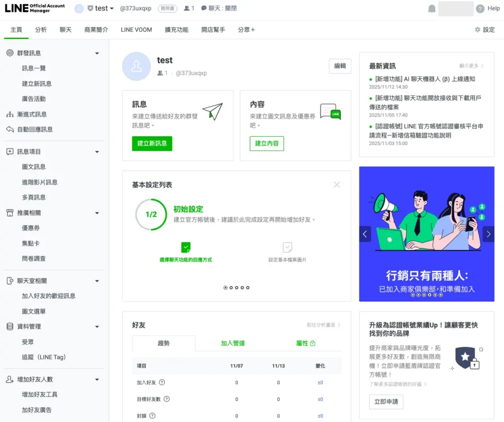
Task: Click the paper airplane icon in 訊息 card
Action: pyautogui.click(x=213, y=111)
